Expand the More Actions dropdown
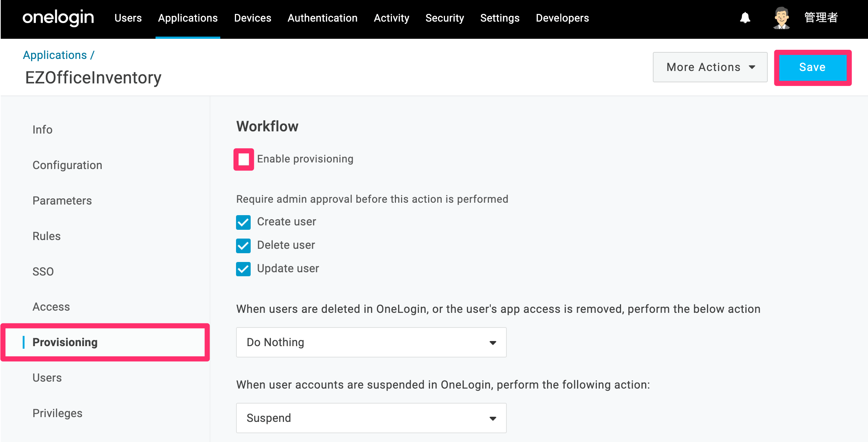 710,67
